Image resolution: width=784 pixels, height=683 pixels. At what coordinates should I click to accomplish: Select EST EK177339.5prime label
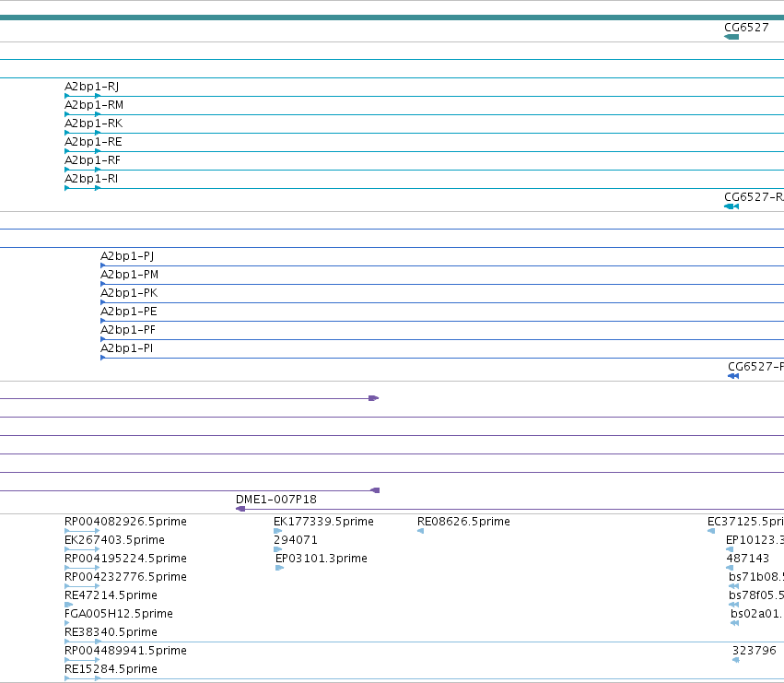coord(323,522)
